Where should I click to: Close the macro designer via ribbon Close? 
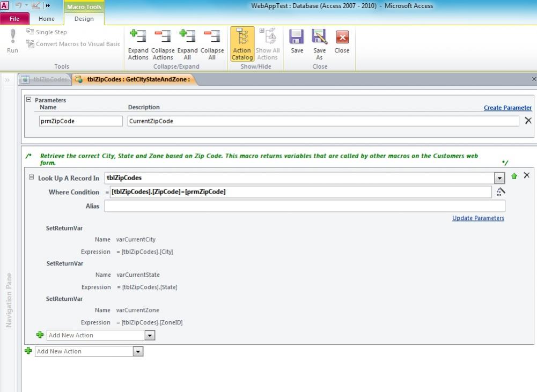342,41
